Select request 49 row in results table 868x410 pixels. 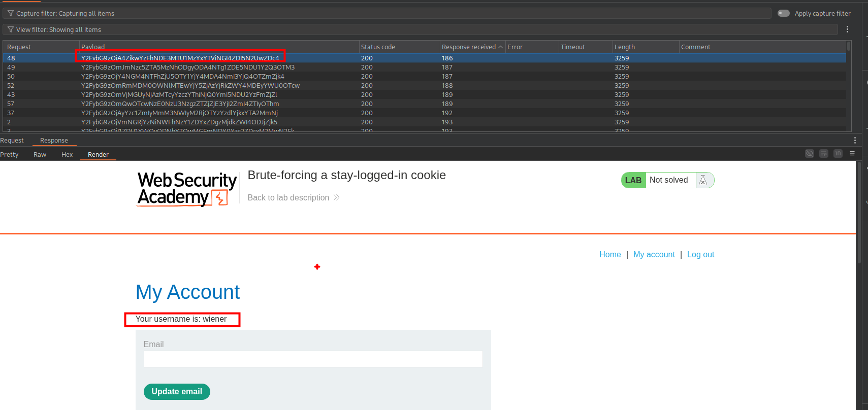203,67
